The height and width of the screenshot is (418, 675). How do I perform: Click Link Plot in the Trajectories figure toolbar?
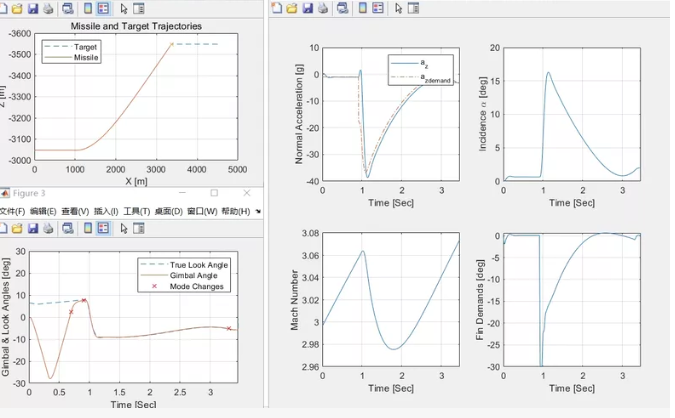point(68,9)
